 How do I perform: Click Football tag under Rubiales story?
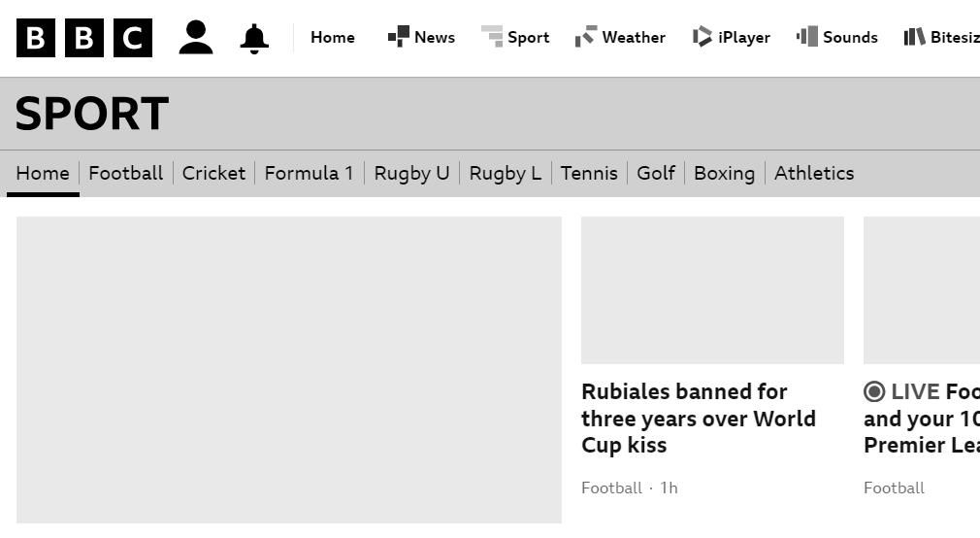pyautogui.click(x=611, y=488)
